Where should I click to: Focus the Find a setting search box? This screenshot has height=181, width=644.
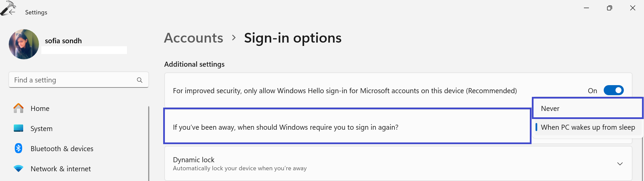coord(79,80)
